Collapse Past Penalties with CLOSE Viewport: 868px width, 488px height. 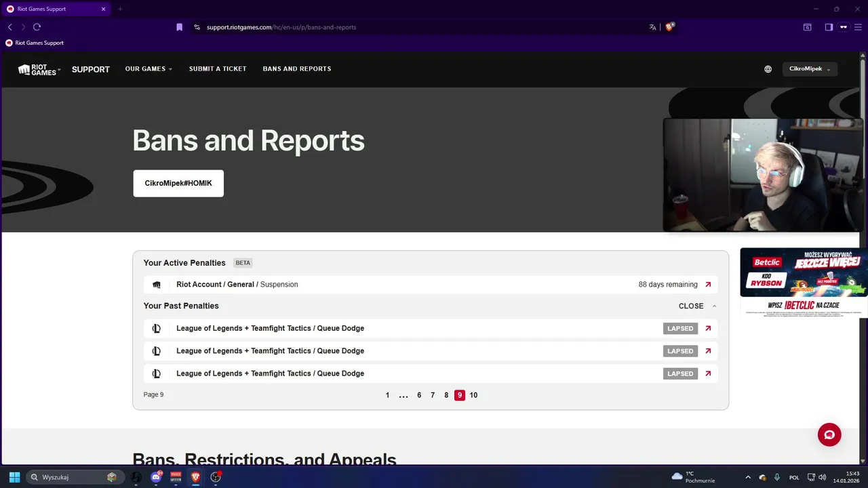[x=697, y=306]
